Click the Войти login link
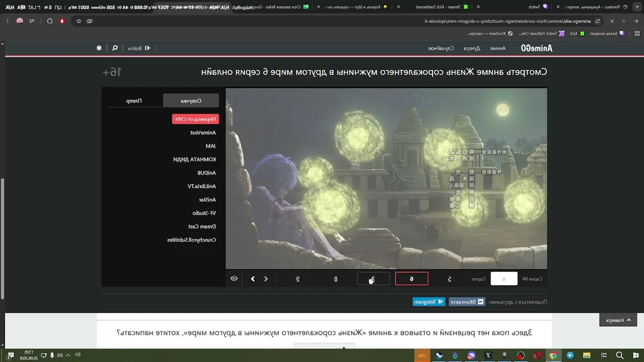 pyautogui.click(x=139, y=48)
